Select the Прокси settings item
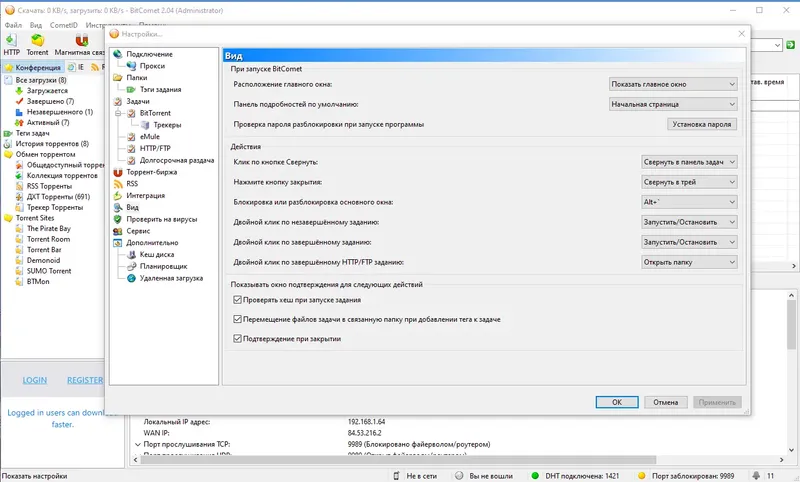Screen dimensions: 800x482 point(152,66)
